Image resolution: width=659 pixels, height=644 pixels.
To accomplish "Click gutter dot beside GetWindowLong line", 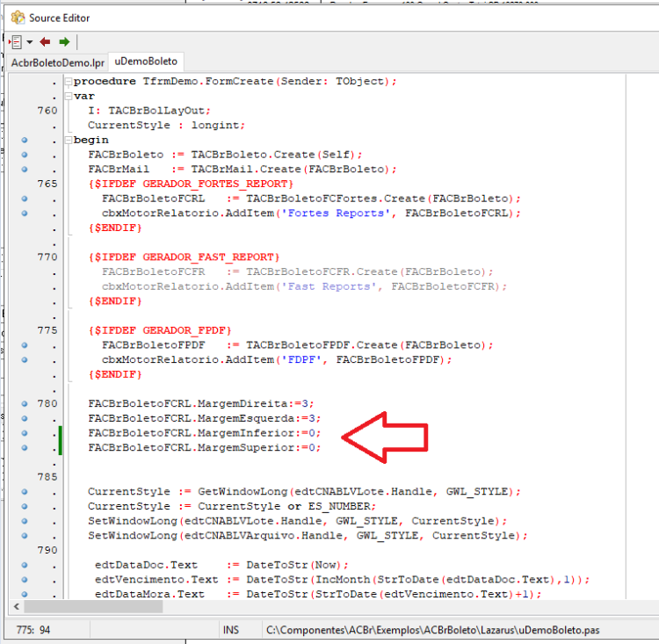I will [25, 491].
